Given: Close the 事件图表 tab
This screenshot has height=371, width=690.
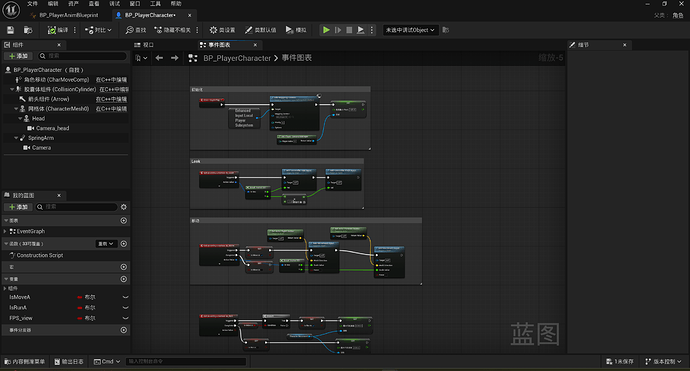Looking at the screenshot, I should 255,45.
